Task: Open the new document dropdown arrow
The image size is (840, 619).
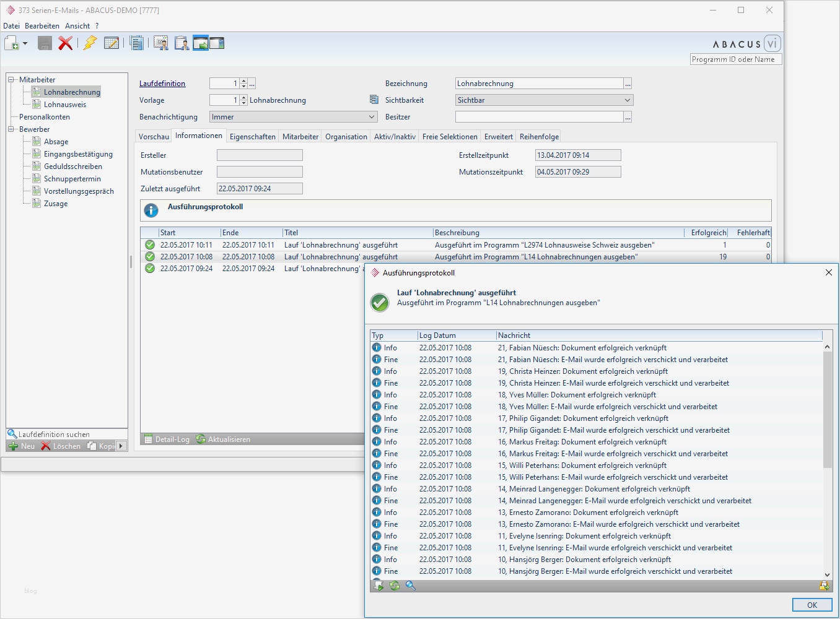Action: tap(25, 44)
